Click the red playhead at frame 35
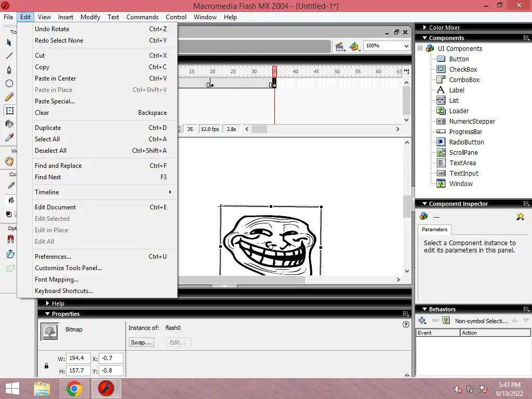Screen dimensions: 532x399 [274, 71]
